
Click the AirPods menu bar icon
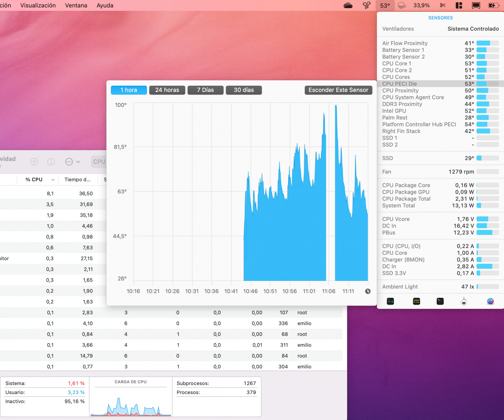click(x=366, y=5)
